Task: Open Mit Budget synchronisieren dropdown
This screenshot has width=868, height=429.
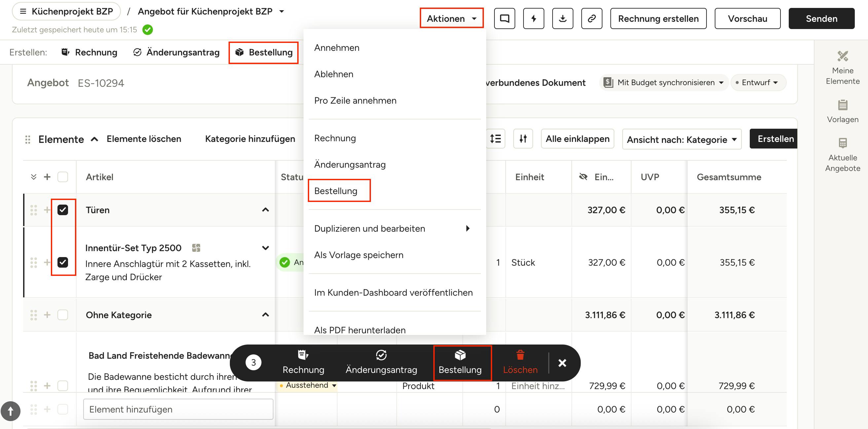Action: click(x=664, y=82)
